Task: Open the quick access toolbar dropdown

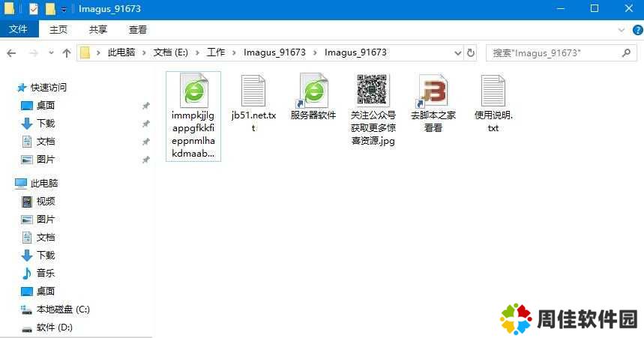Action: coord(64,9)
